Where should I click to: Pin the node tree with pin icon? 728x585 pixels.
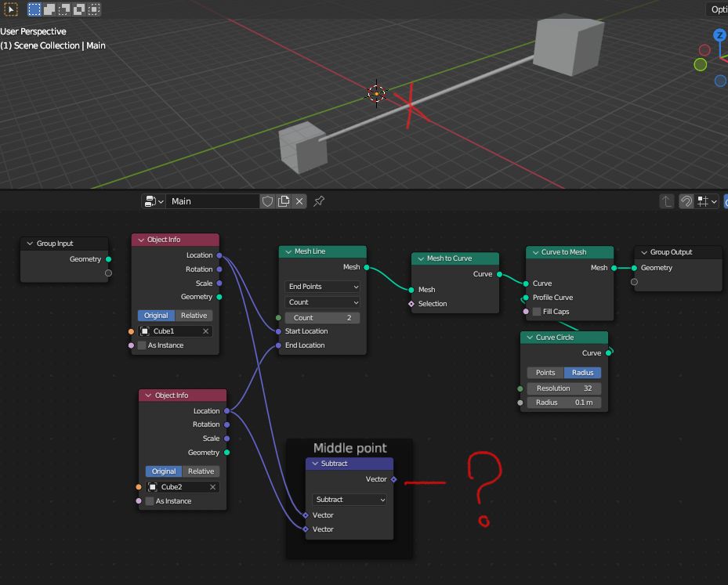coord(319,201)
